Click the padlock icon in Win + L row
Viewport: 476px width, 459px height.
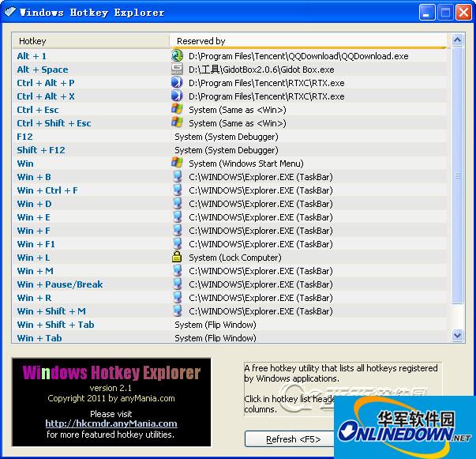tap(177, 257)
